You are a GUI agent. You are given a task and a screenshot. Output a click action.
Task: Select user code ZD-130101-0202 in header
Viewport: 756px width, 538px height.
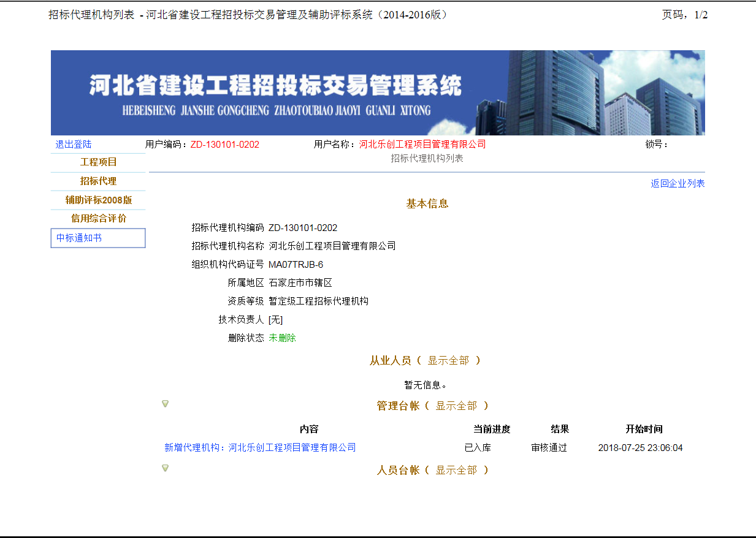[x=225, y=145]
